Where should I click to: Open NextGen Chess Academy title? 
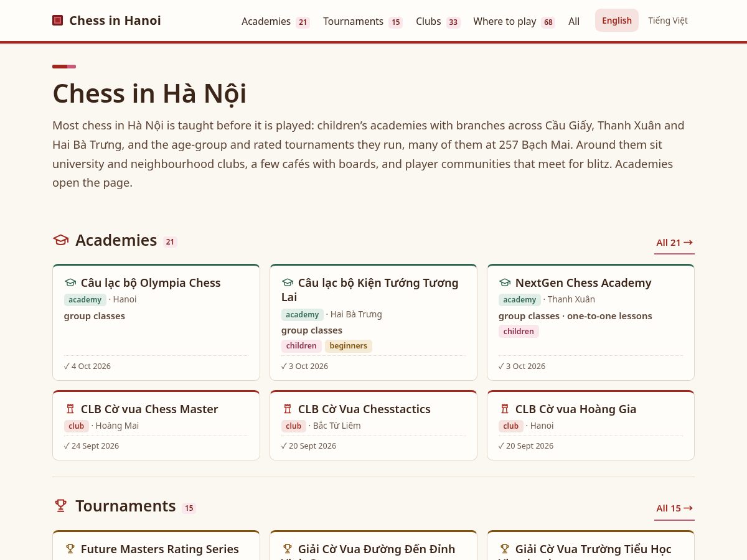click(583, 283)
